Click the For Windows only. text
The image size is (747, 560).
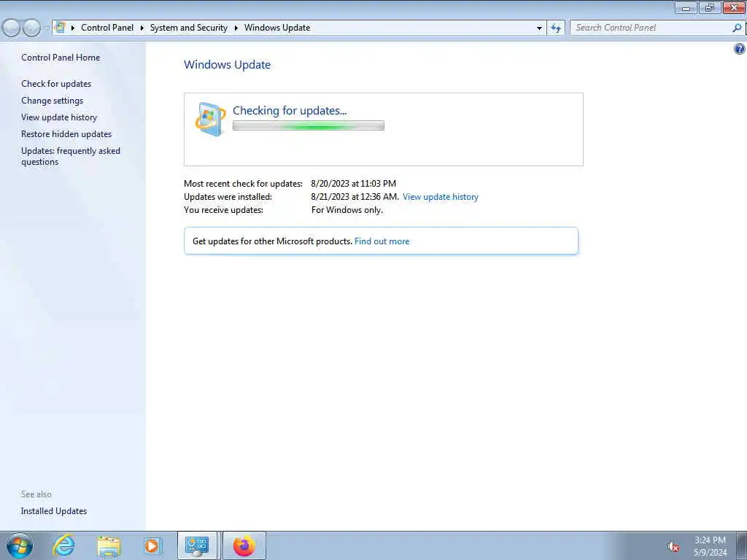pos(347,210)
